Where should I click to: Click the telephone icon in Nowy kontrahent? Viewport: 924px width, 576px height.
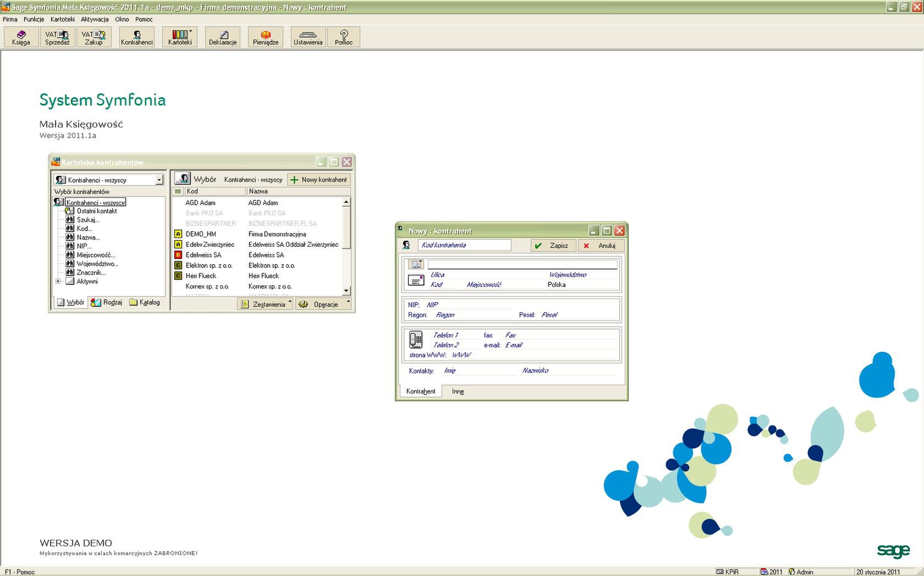(x=416, y=340)
